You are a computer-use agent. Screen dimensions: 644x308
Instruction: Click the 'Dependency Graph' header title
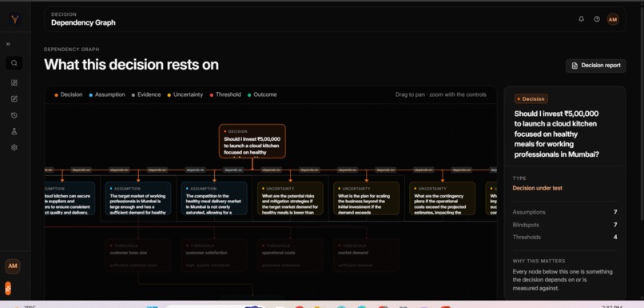click(83, 22)
